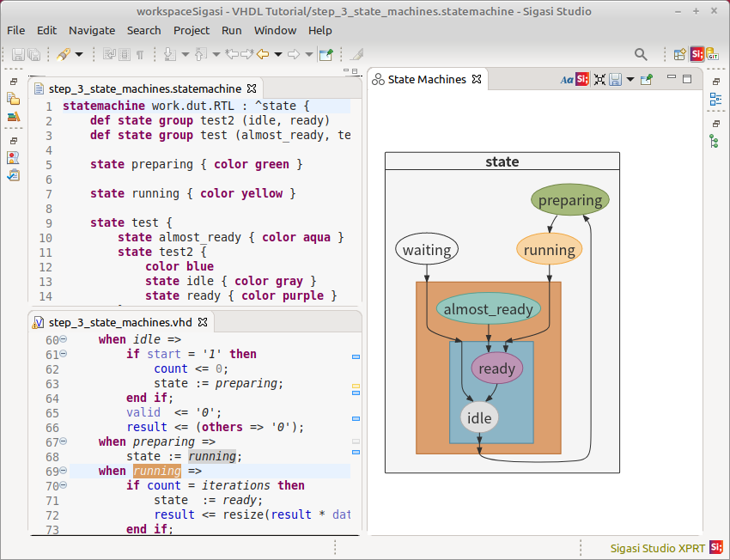730x560 pixels.
Task: Select the step_3_state_machines.statemachine tab
Action: [x=145, y=88]
